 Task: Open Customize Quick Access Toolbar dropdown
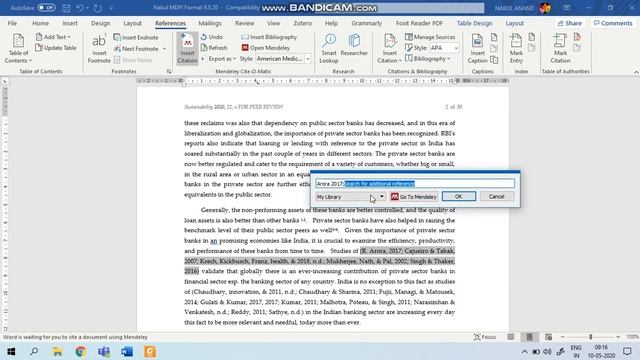pyautogui.click(x=111, y=8)
